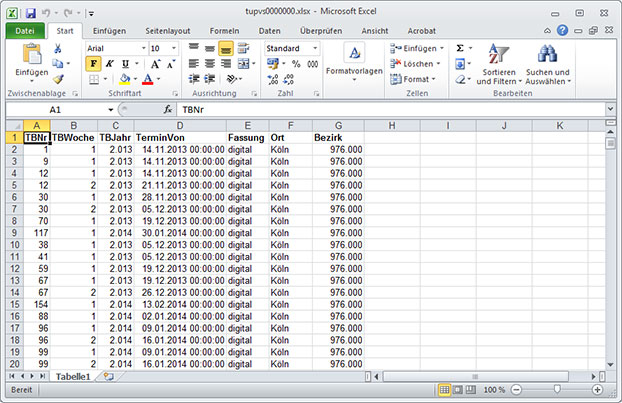Click the fx insert function icon
Viewport: 622px width, 403px height.
[x=169, y=109]
